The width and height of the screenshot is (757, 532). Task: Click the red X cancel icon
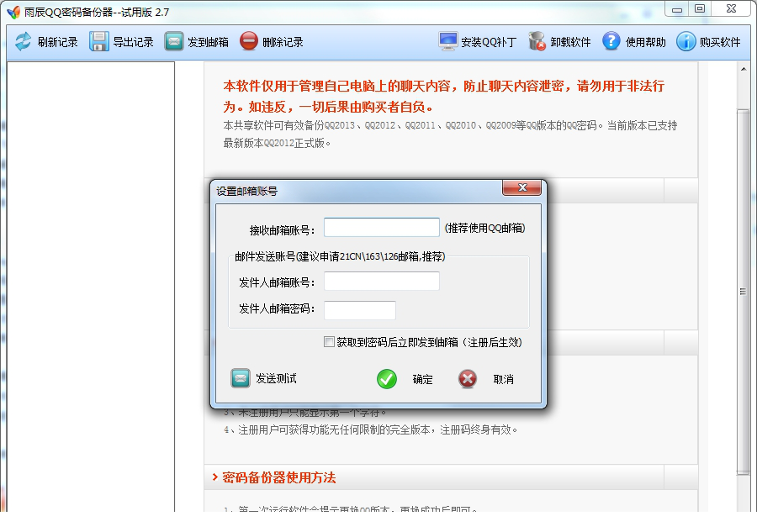(x=468, y=379)
